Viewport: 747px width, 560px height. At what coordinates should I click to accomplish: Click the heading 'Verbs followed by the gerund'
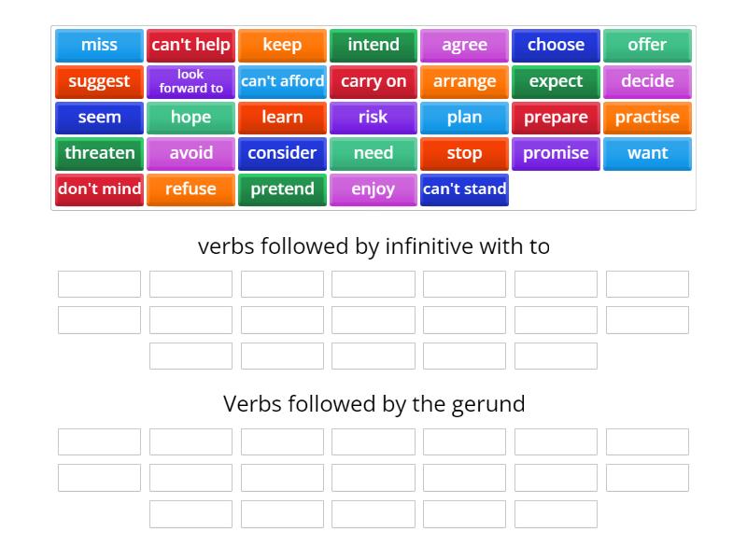373,403
